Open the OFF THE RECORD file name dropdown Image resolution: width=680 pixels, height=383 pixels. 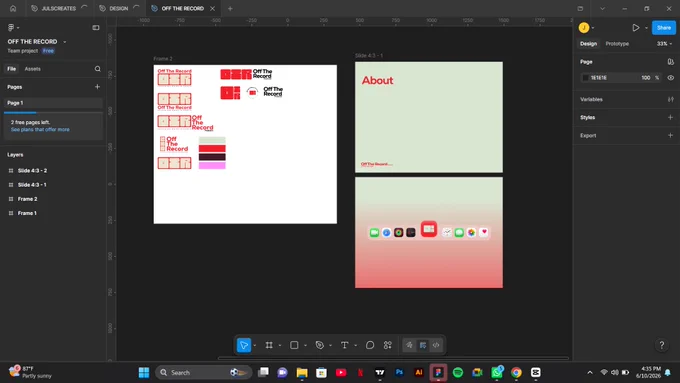pos(65,42)
